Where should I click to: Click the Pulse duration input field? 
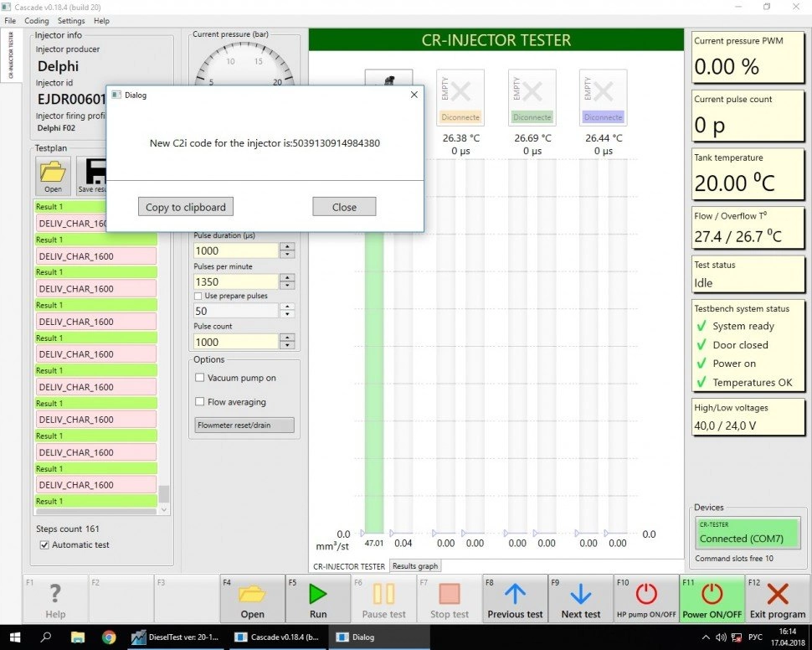(235, 250)
